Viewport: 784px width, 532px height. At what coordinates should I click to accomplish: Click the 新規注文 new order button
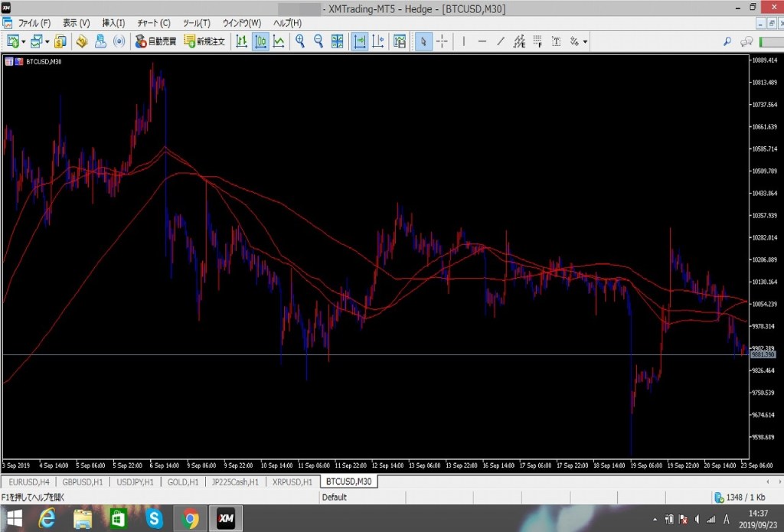pyautogui.click(x=204, y=41)
